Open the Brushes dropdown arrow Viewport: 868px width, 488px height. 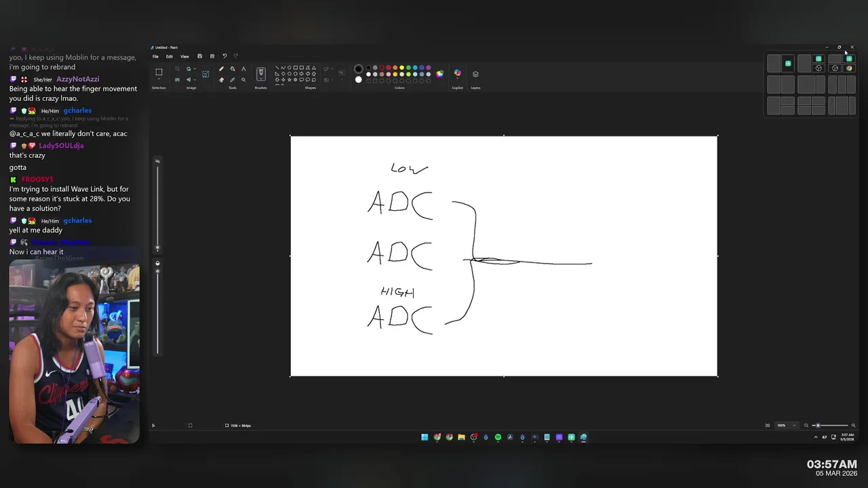(261, 79)
